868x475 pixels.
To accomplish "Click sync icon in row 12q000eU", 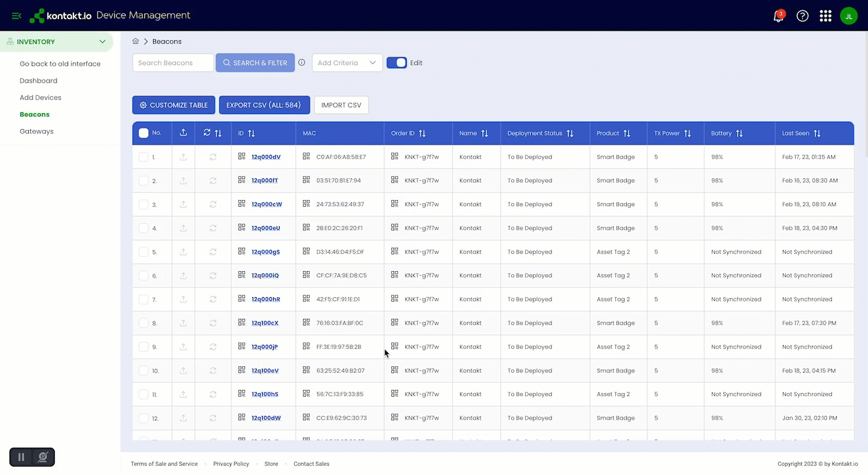I will [213, 228].
